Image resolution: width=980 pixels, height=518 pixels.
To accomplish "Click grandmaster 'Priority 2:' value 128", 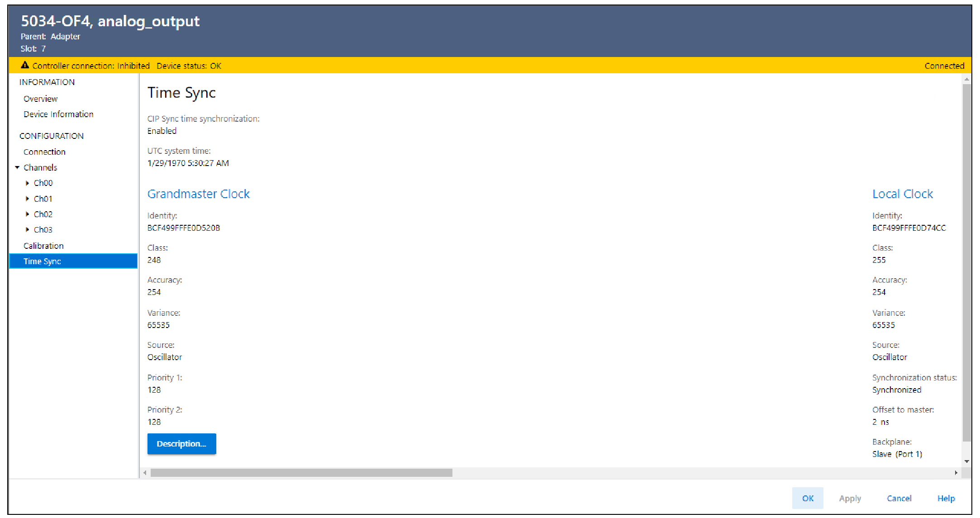I will pos(154,422).
